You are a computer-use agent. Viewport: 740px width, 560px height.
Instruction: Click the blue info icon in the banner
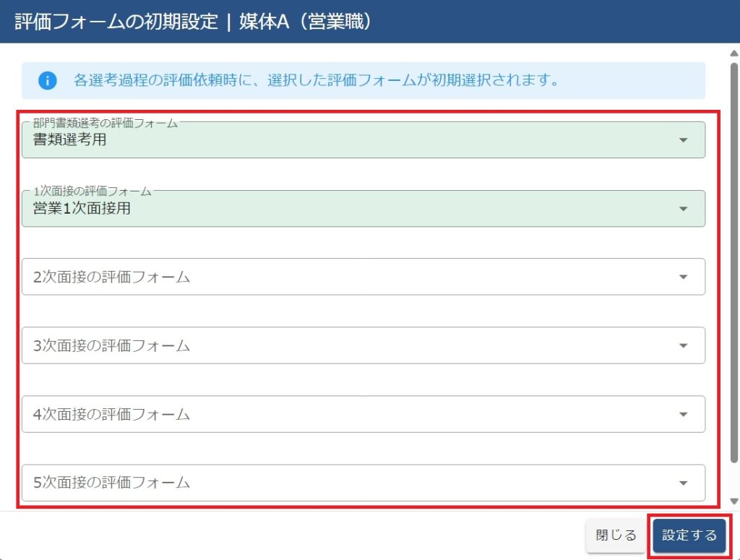[x=48, y=80]
